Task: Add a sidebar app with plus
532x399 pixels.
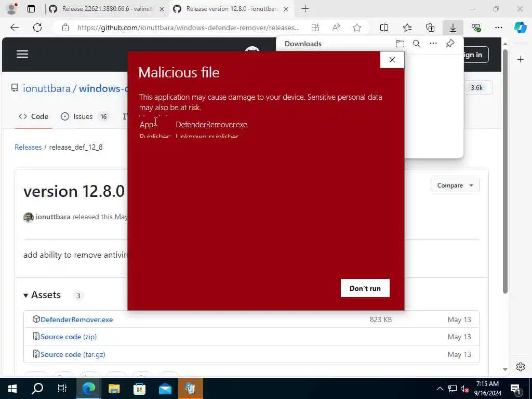Action: (521, 60)
